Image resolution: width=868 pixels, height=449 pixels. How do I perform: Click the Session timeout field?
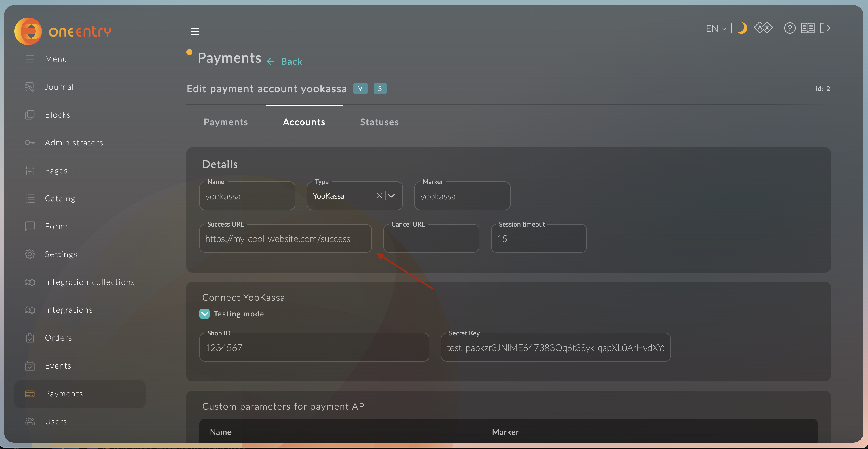538,238
